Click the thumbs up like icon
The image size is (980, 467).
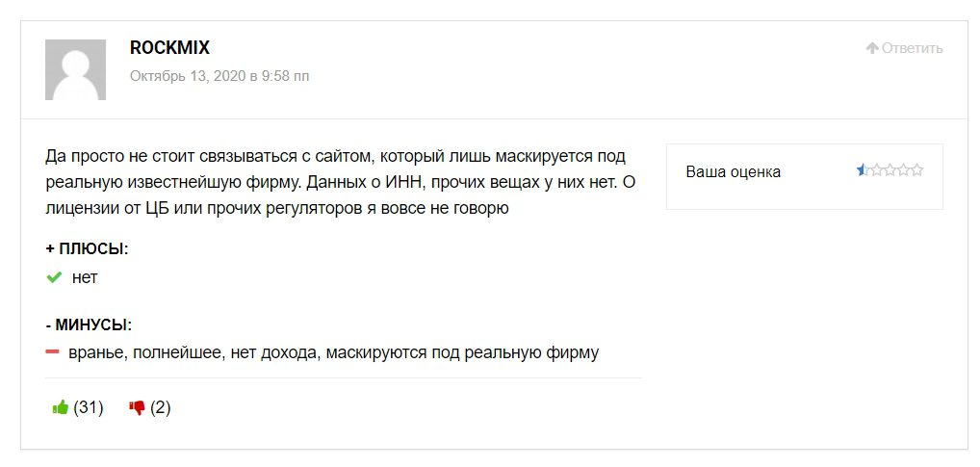(61, 407)
